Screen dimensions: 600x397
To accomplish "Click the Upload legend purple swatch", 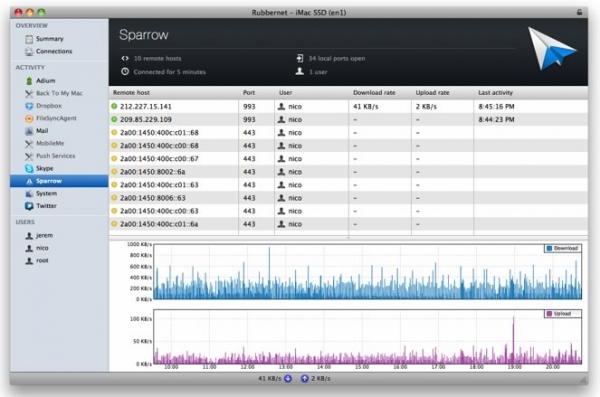I will pos(549,314).
